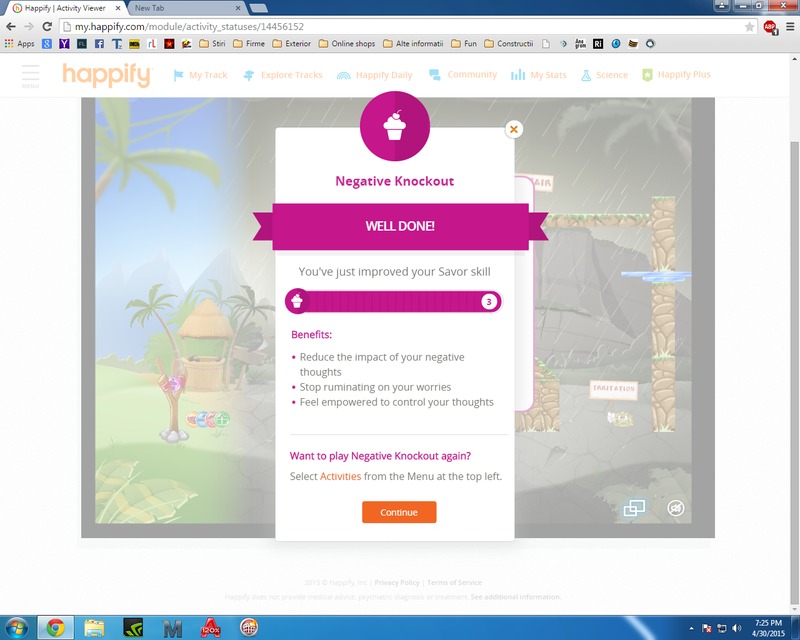Open the Chrome menu icon
Image resolution: width=800 pixels, height=640 pixels.
click(790, 27)
